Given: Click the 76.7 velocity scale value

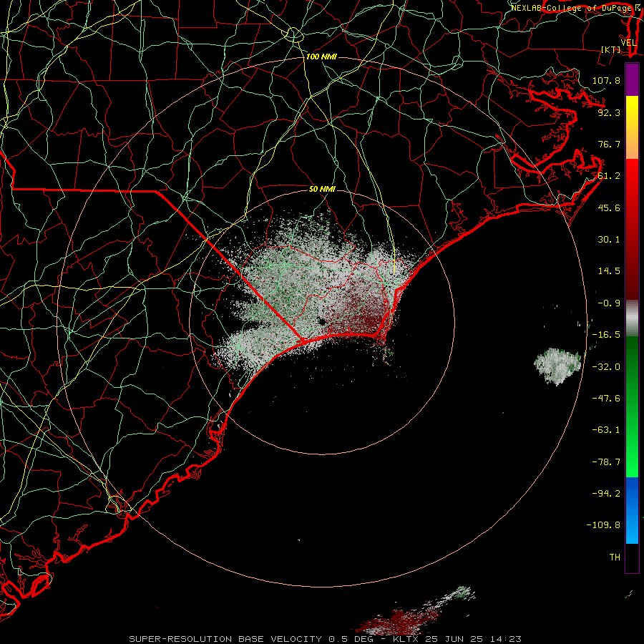Looking at the screenshot, I should (x=609, y=144).
